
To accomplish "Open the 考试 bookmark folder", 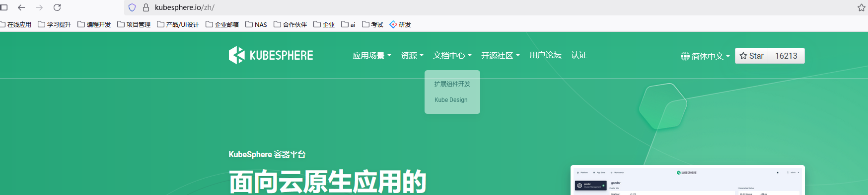I will pos(372,24).
